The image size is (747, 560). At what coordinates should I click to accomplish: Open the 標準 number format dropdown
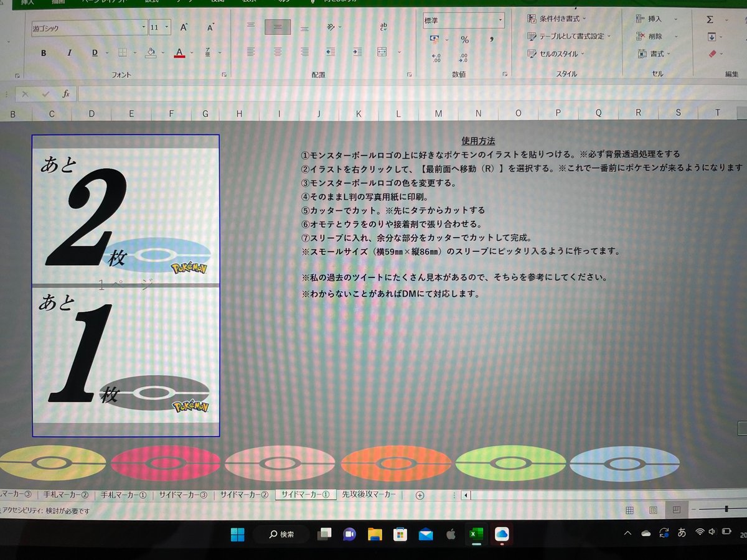500,21
